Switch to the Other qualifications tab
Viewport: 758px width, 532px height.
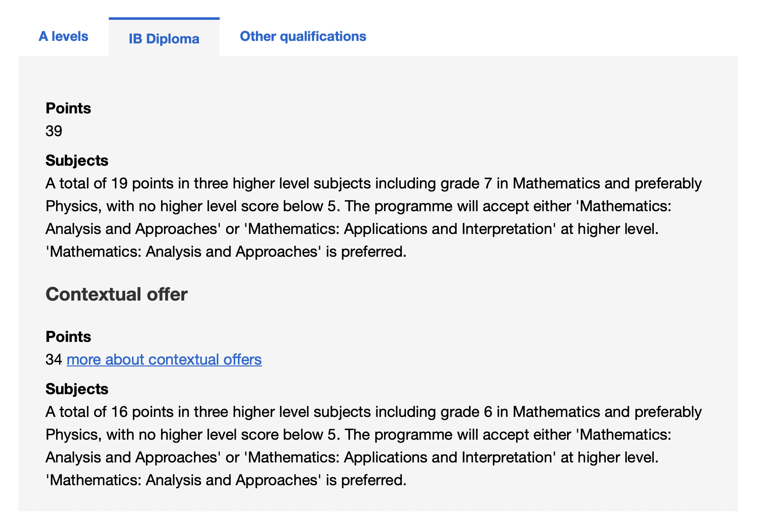(303, 36)
